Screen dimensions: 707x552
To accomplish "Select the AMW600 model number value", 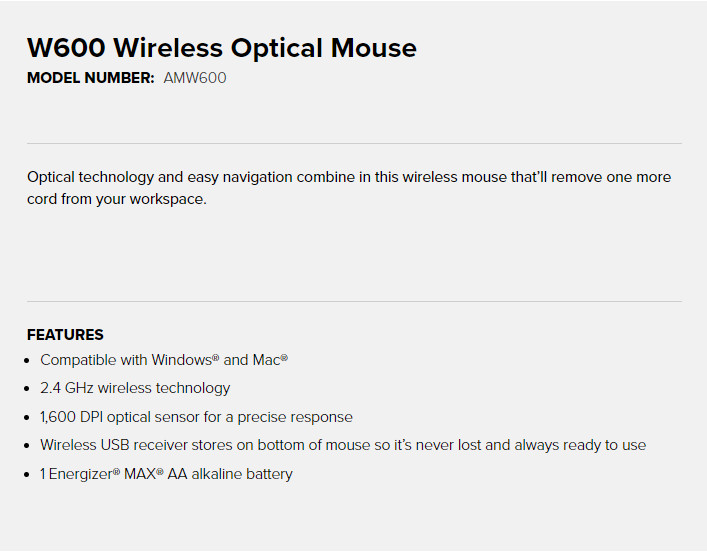I will (x=195, y=78).
